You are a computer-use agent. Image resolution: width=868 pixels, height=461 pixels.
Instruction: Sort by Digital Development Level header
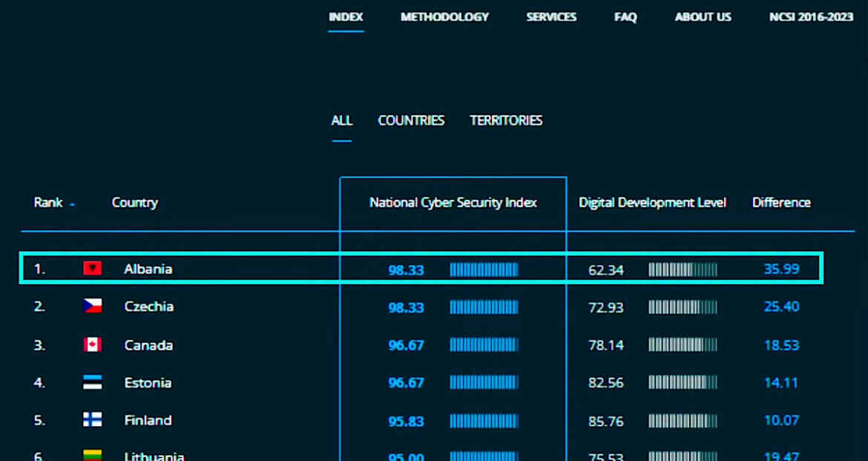click(x=652, y=203)
